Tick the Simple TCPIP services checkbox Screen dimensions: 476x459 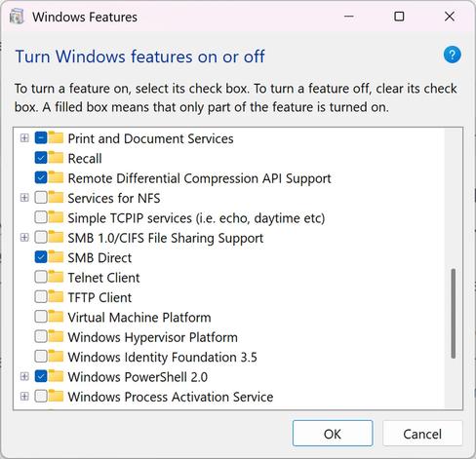click(x=41, y=217)
